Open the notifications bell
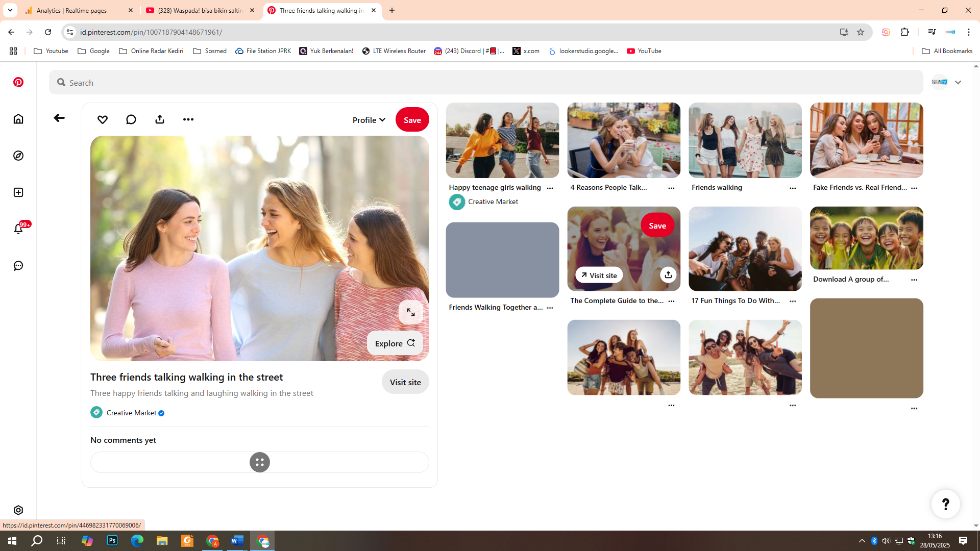980x551 pixels. pyautogui.click(x=18, y=229)
